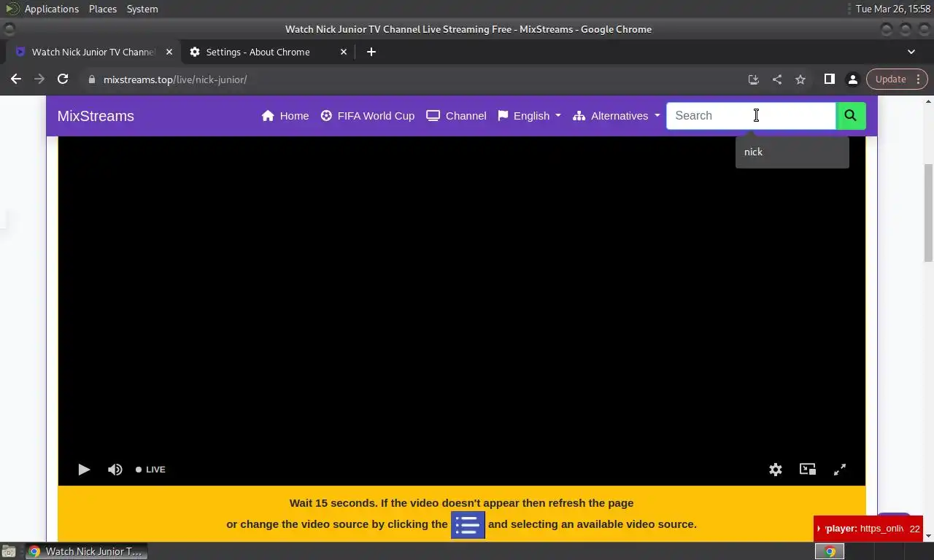934x560 pixels.
Task: Click the show desktop taskbar icon
Action: pyautogui.click(x=9, y=551)
